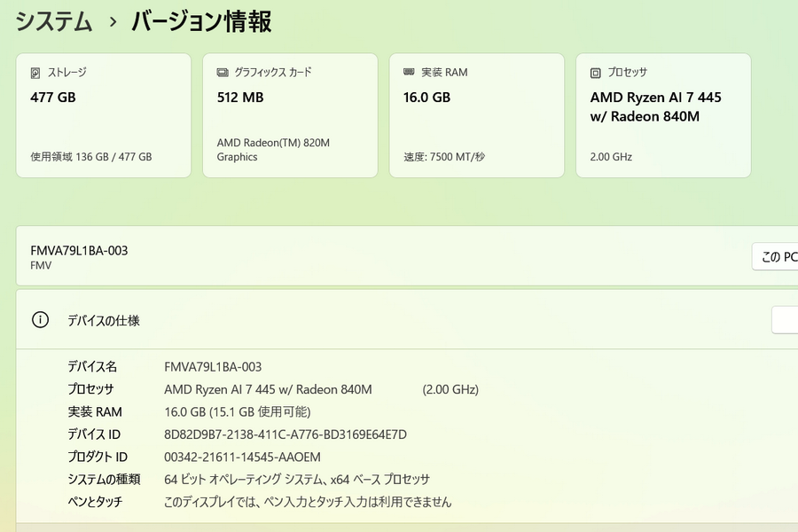The width and height of the screenshot is (798, 532).
Task: Click the device name value FMVA79L1BA-003
Action: pyautogui.click(x=213, y=367)
